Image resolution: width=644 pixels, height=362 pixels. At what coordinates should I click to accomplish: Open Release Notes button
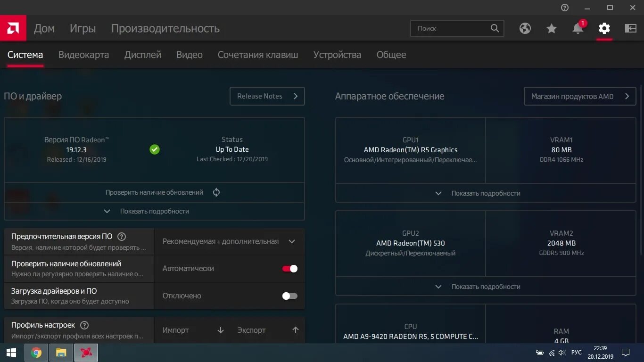coord(267,96)
